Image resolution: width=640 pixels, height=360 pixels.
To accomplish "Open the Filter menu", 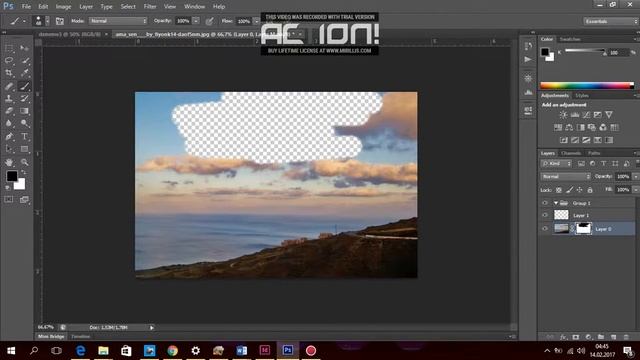I will pyautogui.click(x=150, y=7).
